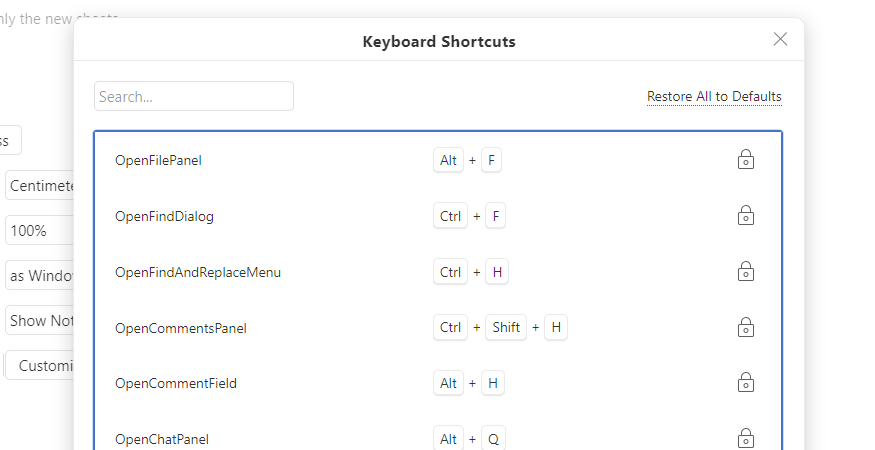Open the 100% zoom dropdown
The height and width of the screenshot is (450, 875).
click(39, 230)
